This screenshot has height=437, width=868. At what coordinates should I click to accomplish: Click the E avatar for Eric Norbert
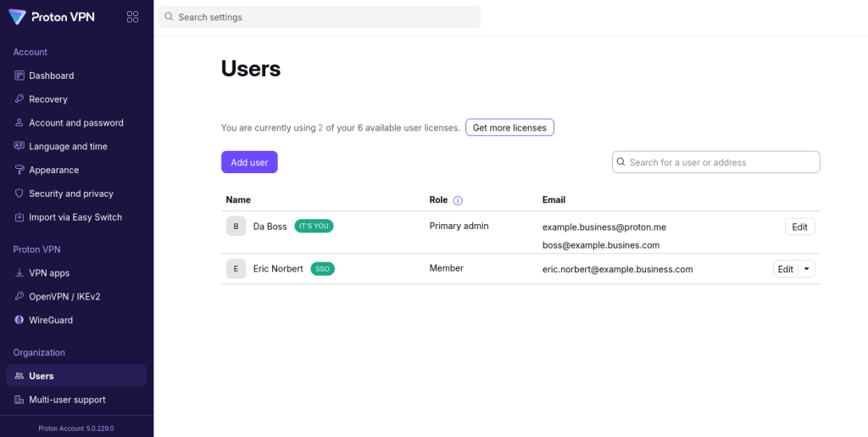tap(236, 269)
